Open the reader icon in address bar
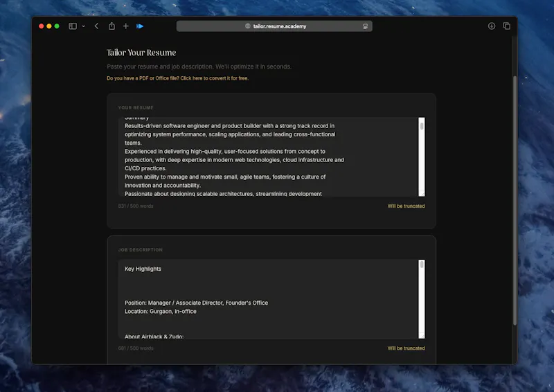This screenshot has height=392, width=554. pos(366,26)
